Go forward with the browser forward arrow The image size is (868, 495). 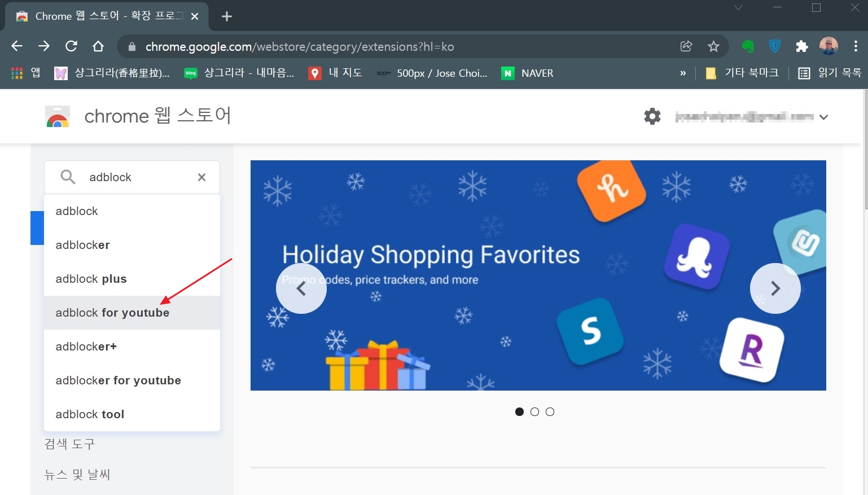point(44,46)
